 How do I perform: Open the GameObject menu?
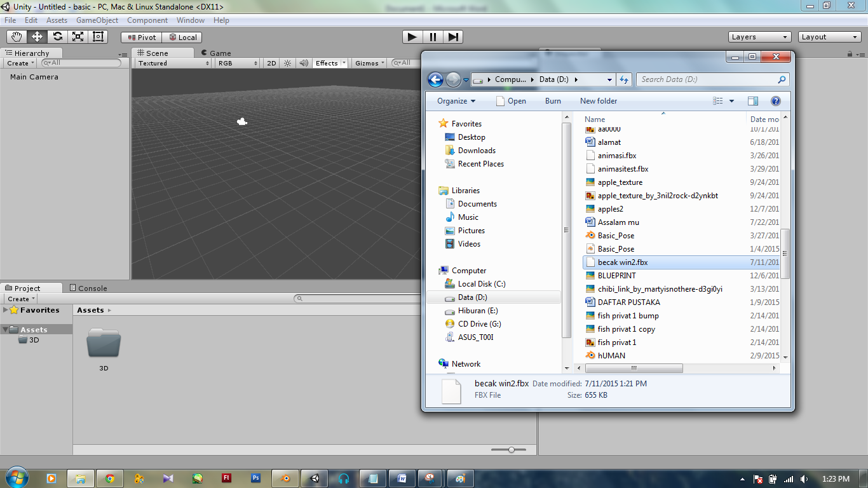coord(97,20)
